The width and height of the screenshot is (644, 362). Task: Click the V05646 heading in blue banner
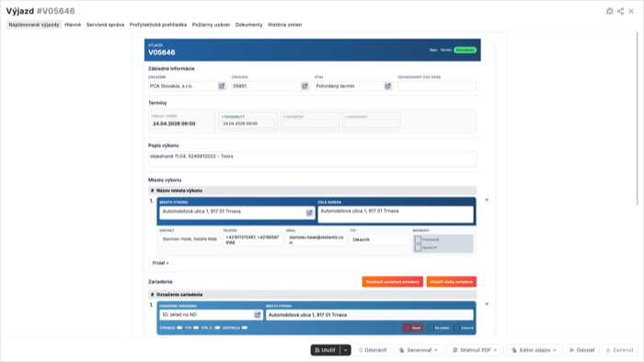coord(161,53)
